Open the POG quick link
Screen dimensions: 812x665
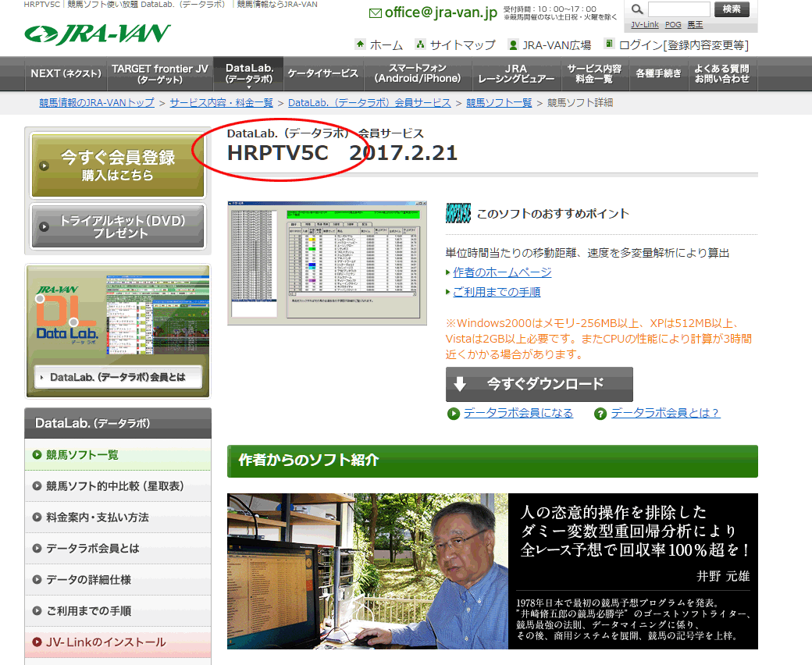tap(673, 24)
